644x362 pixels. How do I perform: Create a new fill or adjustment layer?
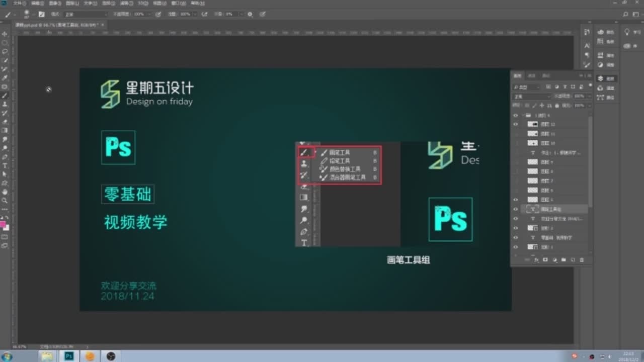[x=554, y=259]
